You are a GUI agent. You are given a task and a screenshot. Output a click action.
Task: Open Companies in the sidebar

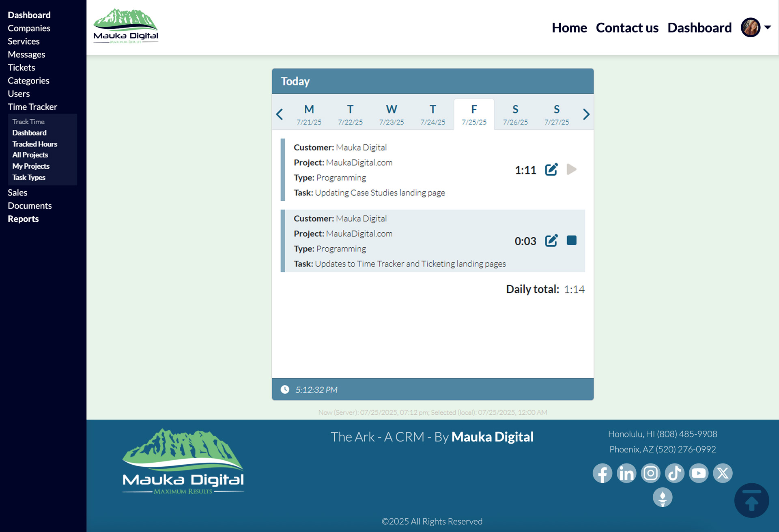(x=29, y=28)
